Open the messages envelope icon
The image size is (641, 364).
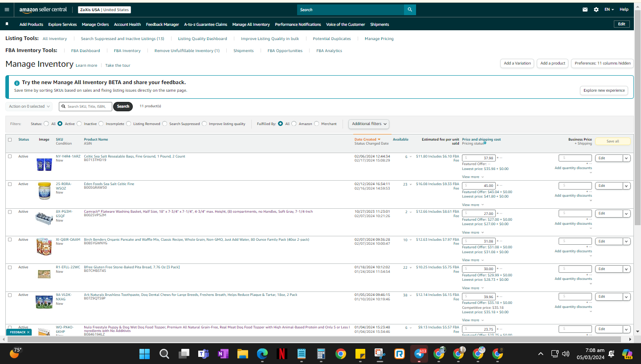585,9
